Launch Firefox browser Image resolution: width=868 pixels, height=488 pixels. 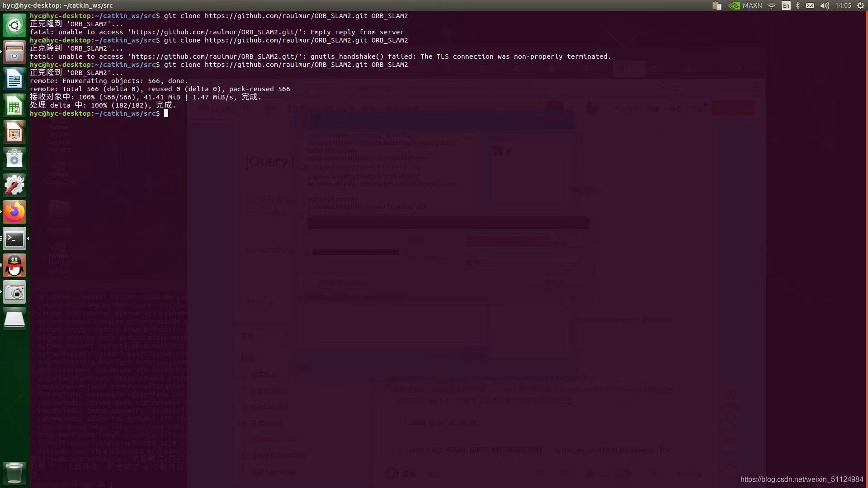click(14, 212)
